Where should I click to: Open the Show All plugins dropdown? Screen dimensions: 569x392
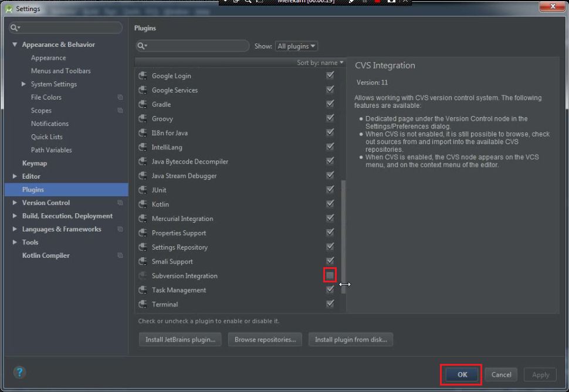pyautogui.click(x=296, y=46)
